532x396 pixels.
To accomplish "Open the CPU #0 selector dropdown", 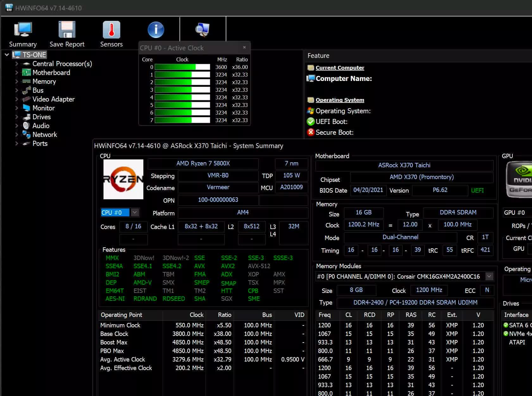I will (x=135, y=213).
